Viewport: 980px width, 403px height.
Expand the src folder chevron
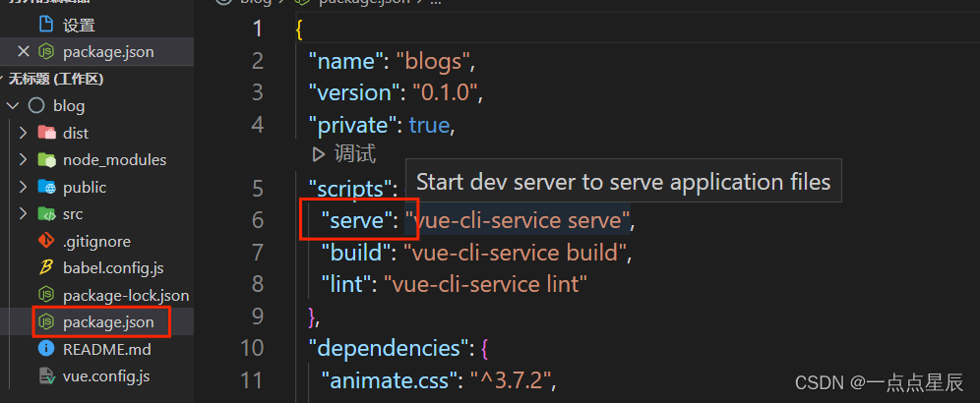(24, 213)
